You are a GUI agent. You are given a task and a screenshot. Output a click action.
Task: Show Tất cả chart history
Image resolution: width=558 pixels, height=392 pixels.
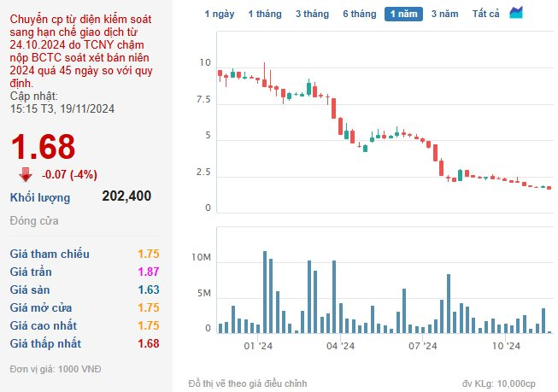click(485, 14)
